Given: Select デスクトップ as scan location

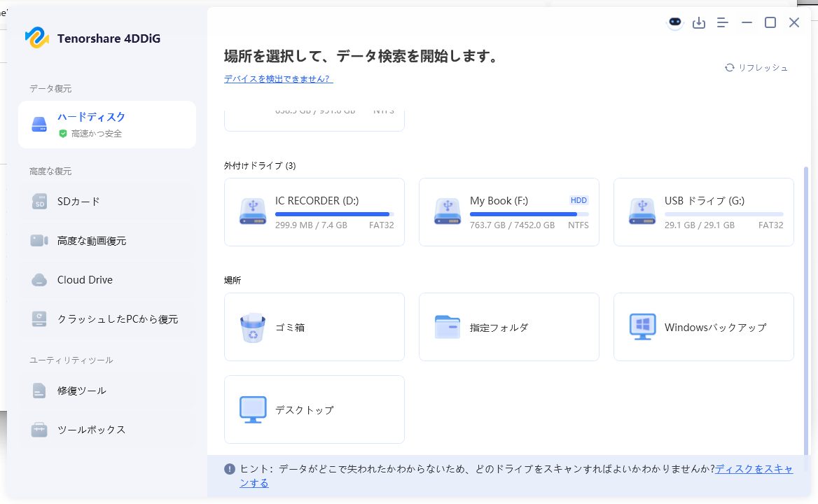Looking at the screenshot, I should point(314,409).
